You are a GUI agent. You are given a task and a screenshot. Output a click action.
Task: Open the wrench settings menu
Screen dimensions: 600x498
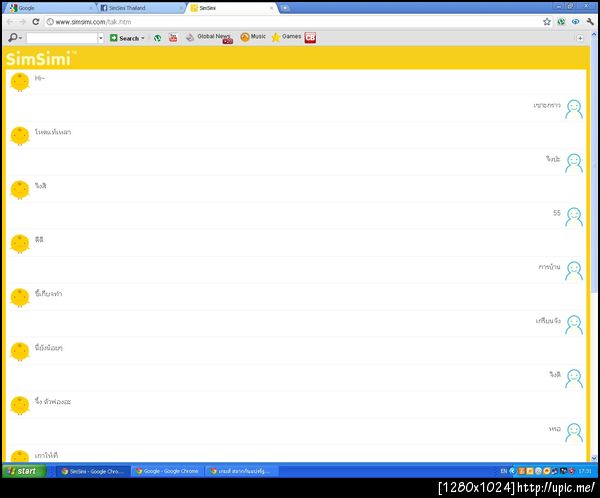(x=590, y=22)
